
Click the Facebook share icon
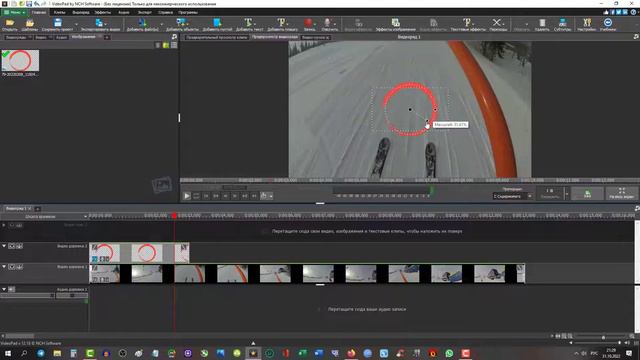coord(612,12)
